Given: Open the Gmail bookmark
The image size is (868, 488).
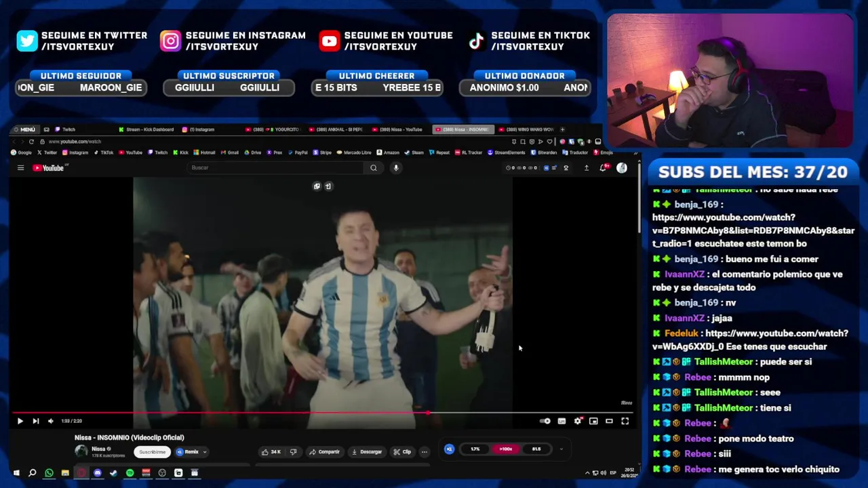Looking at the screenshot, I should [x=230, y=152].
